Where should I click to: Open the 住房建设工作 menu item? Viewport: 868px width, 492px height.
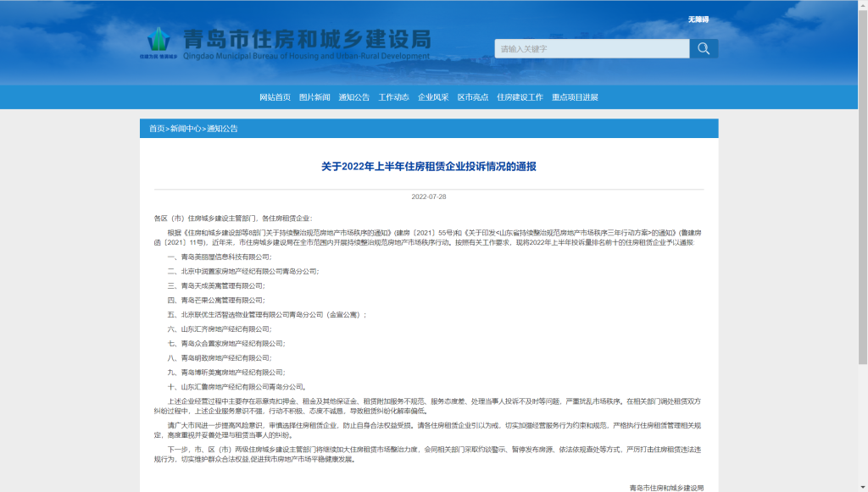(x=520, y=97)
